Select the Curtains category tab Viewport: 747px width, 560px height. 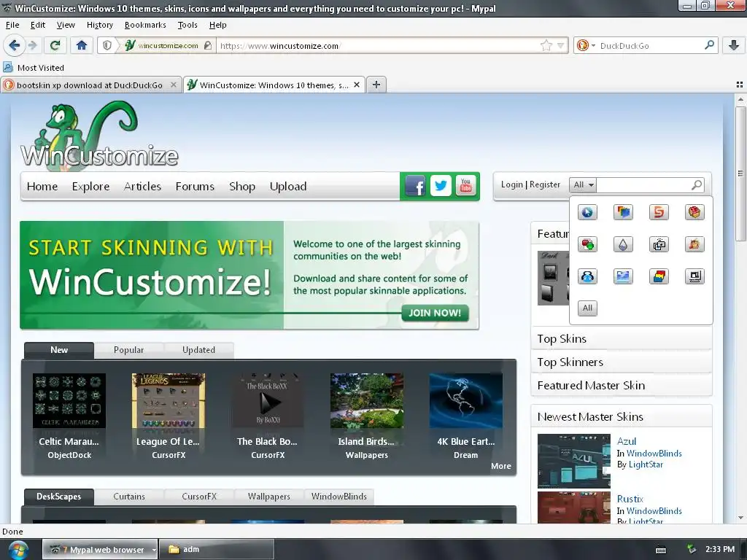(129, 496)
